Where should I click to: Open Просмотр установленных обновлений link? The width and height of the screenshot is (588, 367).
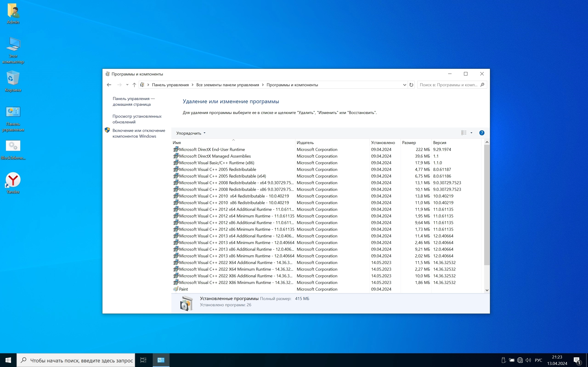click(137, 119)
